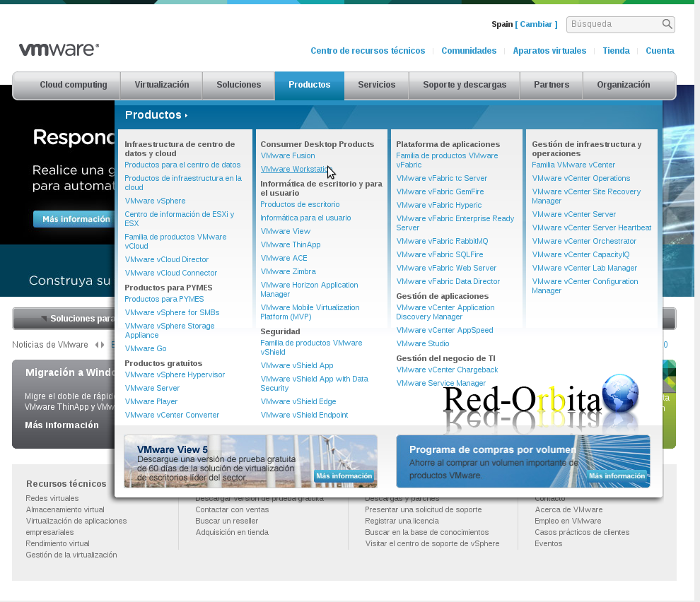Open the Soluciones menu

click(239, 85)
